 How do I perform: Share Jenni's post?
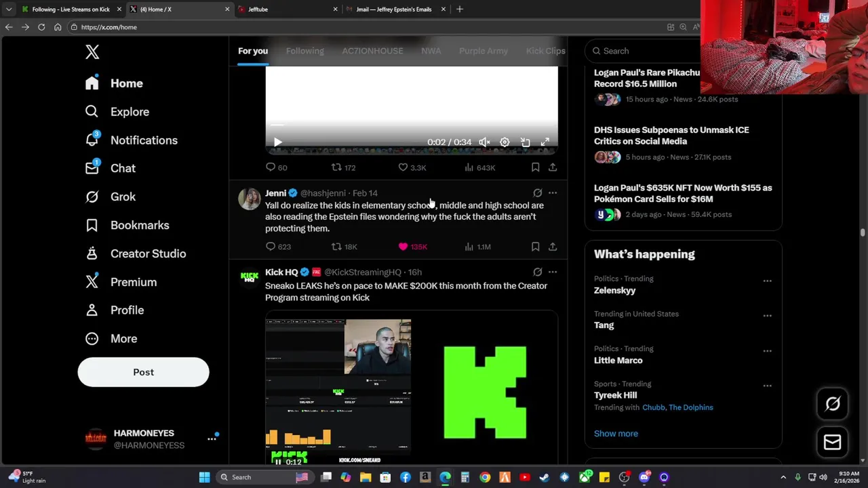tap(553, 247)
